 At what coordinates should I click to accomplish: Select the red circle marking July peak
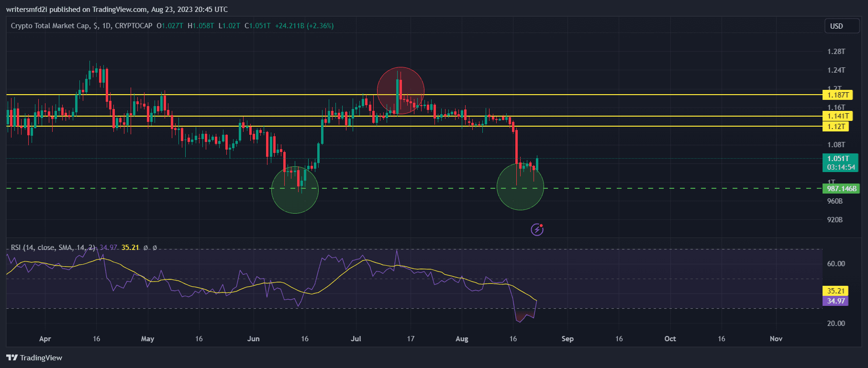tap(401, 90)
